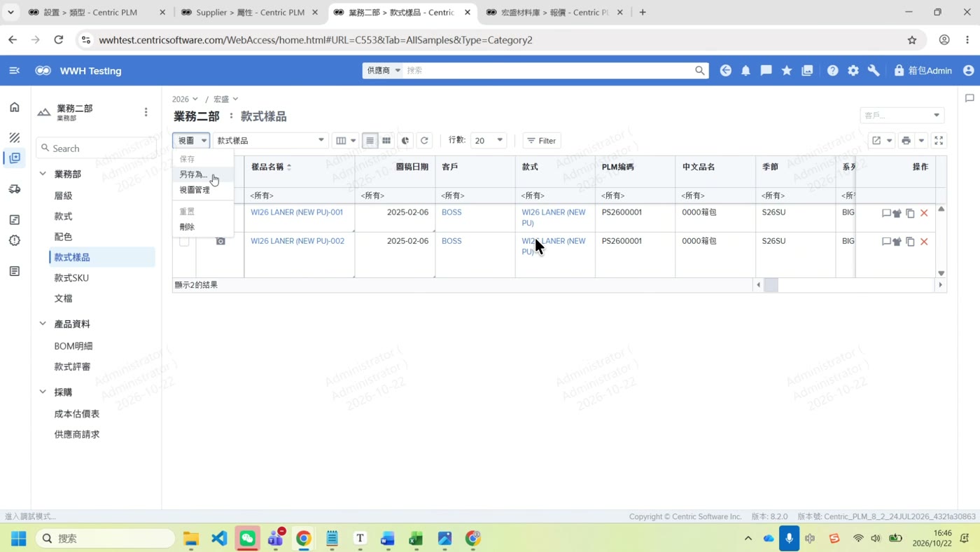The height and width of the screenshot is (552, 980).
Task: Open the wrench tools icon
Action: tap(874, 71)
